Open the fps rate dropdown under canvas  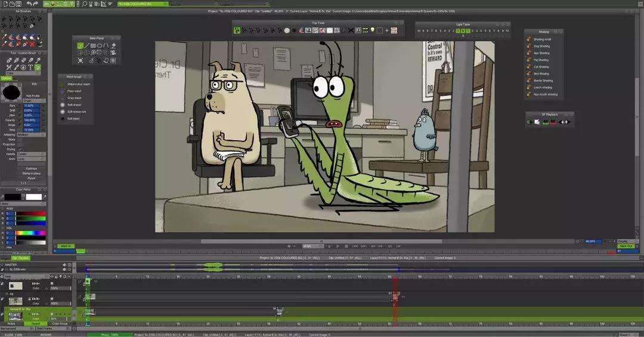(312, 246)
